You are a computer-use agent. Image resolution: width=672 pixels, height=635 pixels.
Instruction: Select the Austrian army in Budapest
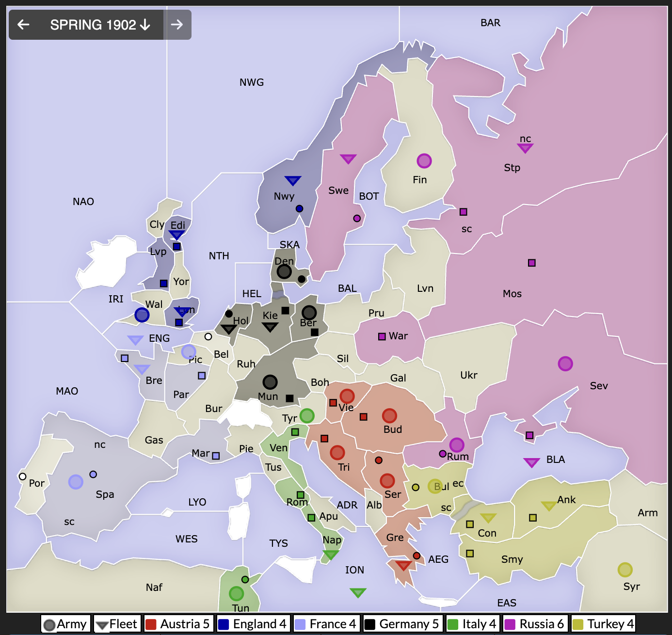pyautogui.click(x=390, y=415)
